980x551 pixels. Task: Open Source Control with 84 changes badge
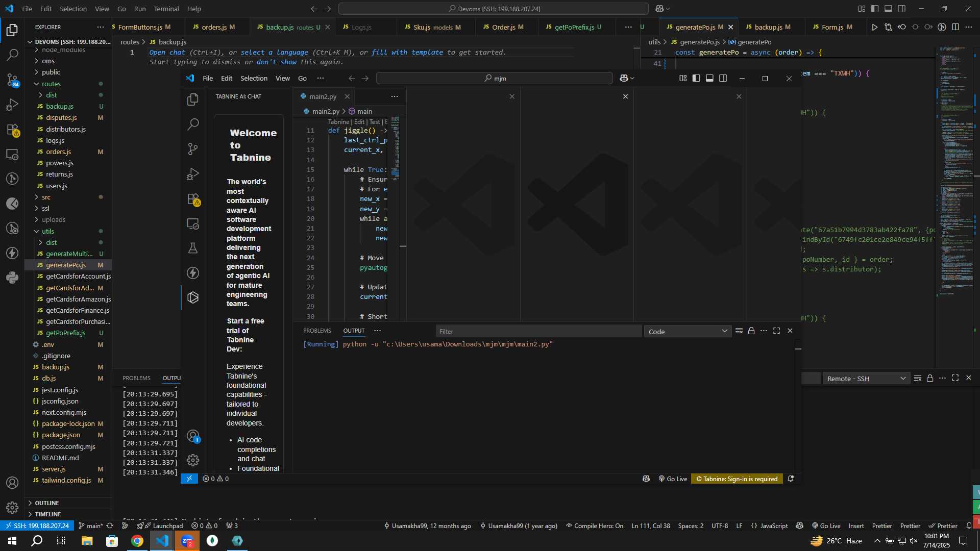click(x=12, y=80)
